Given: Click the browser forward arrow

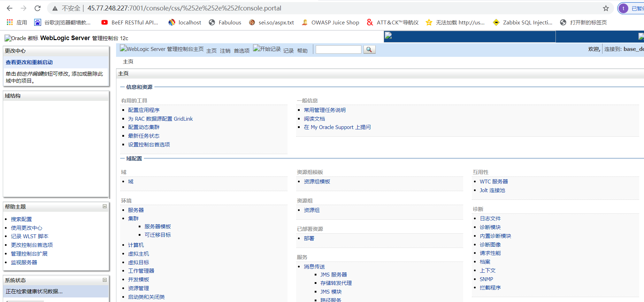Looking at the screenshot, I should (x=23, y=8).
